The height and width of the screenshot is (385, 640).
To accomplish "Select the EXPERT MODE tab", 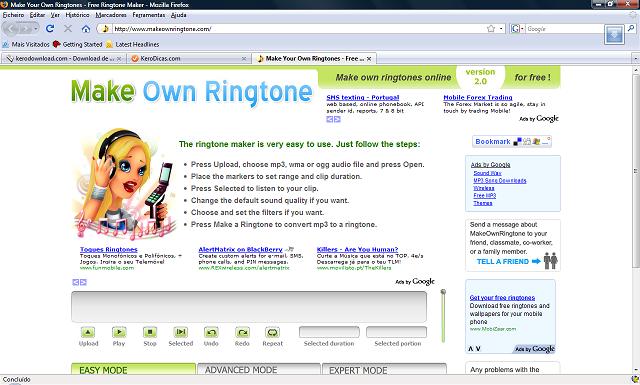I will click(x=384, y=369).
